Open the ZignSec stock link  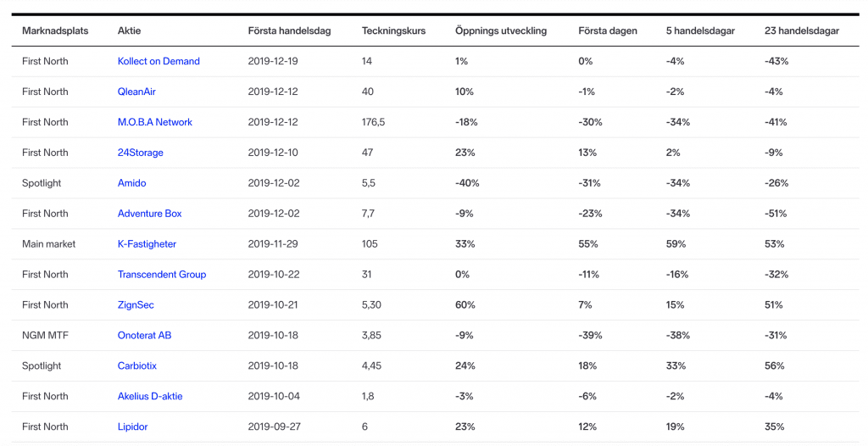[136, 305]
